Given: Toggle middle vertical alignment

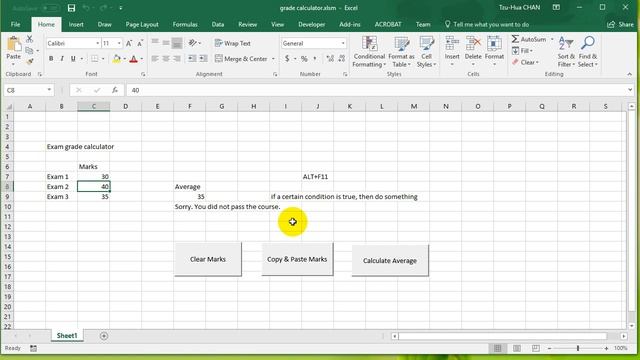Looking at the screenshot, I should tap(166, 43).
